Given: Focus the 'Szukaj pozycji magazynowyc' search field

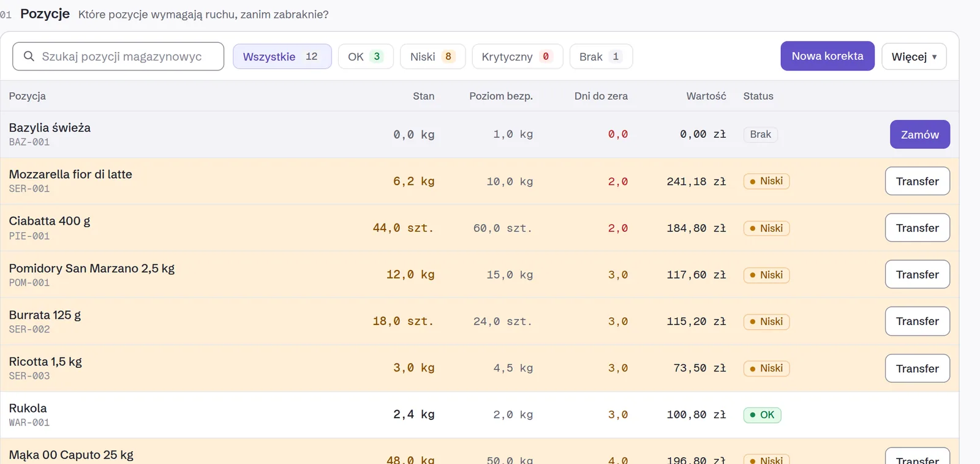Looking at the screenshot, I should click(x=118, y=56).
